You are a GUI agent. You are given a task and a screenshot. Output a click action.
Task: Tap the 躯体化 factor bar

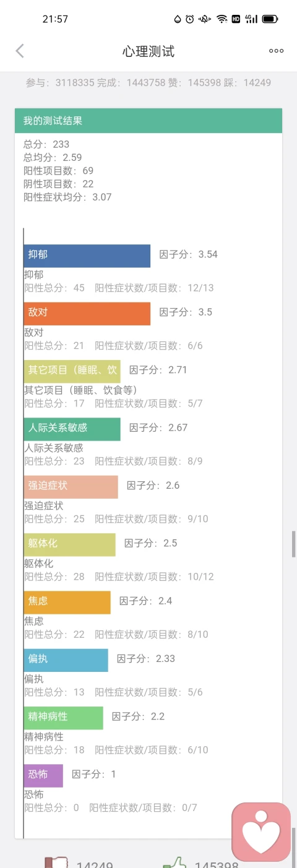[70, 544]
